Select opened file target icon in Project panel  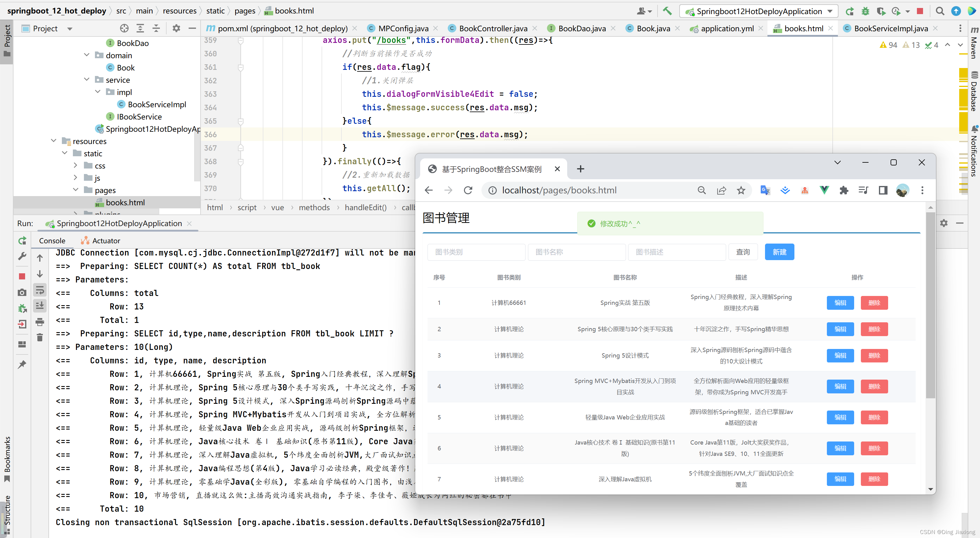pyautogui.click(x=124, y=28)
